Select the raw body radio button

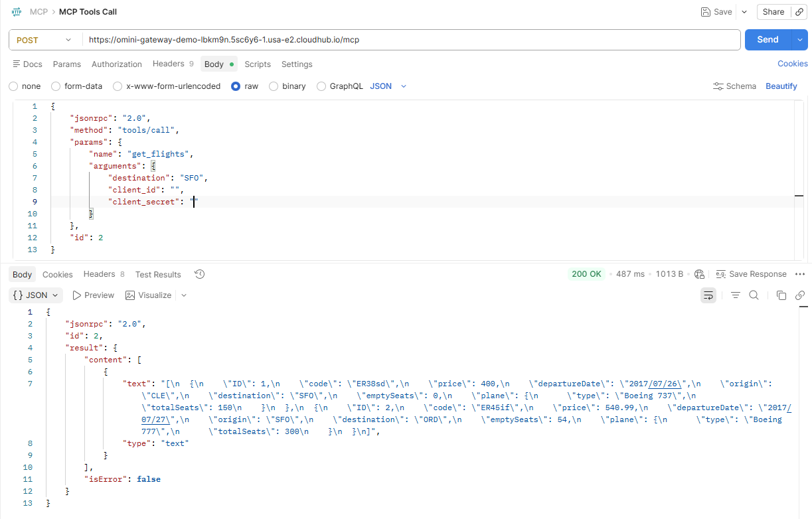(x=236, y=86)
